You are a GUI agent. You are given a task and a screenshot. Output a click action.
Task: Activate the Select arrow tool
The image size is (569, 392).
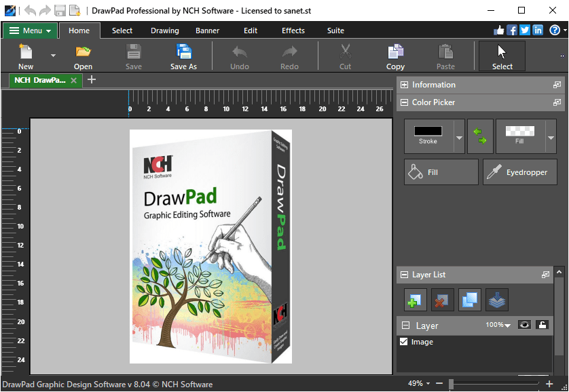pyautogui.click(x=502, y=56)
